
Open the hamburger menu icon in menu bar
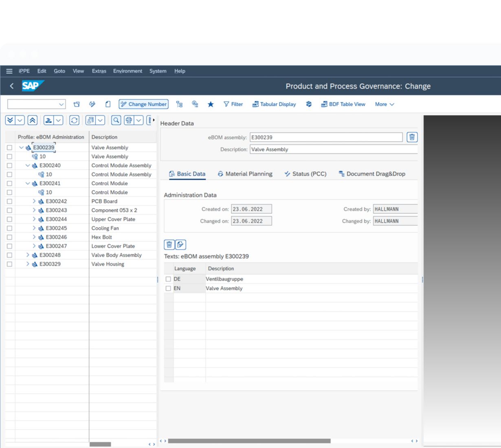(9, 71)
